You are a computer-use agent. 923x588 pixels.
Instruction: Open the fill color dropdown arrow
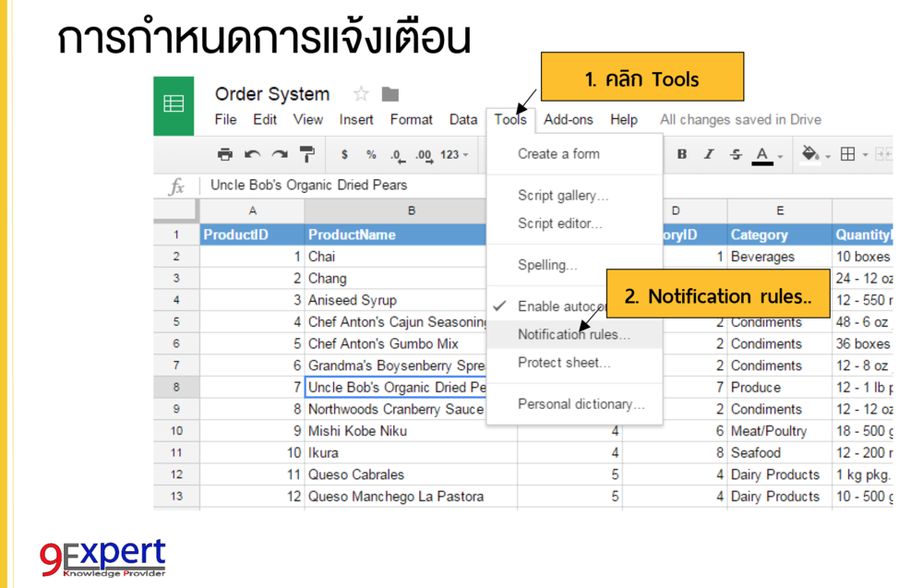click(828, 155)
